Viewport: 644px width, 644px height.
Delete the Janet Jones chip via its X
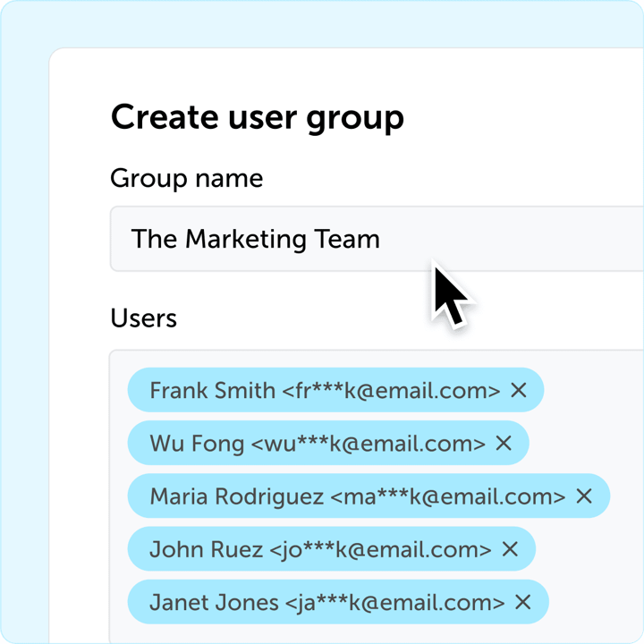click(523, 602)
